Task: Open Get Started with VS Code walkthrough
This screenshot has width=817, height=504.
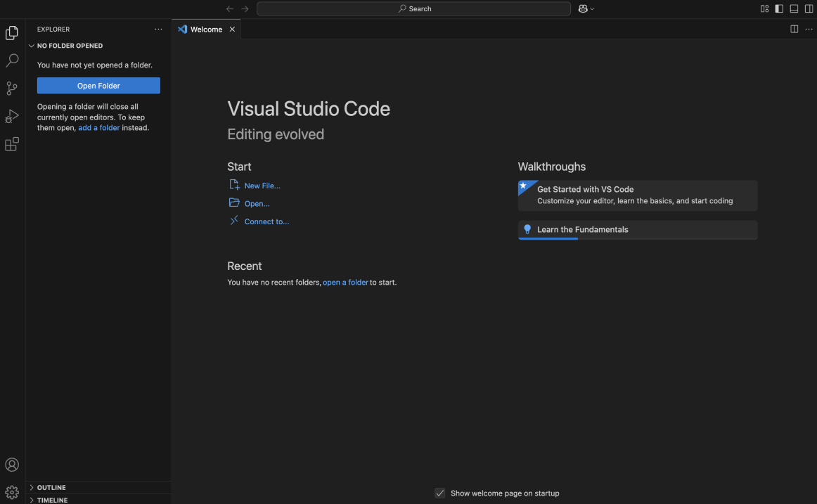Action: click(x=637, y=196)
